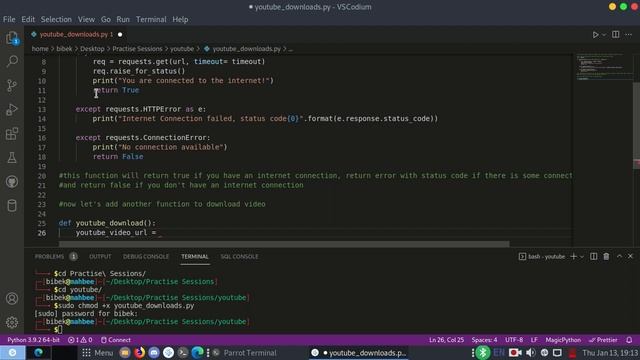
Task: Open the Help menu
Action: coord(180,19)
